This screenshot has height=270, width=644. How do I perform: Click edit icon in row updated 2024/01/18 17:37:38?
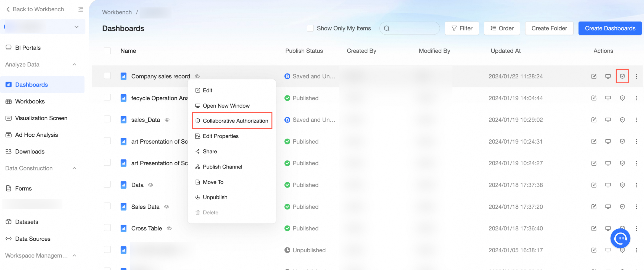pos(594,185)
